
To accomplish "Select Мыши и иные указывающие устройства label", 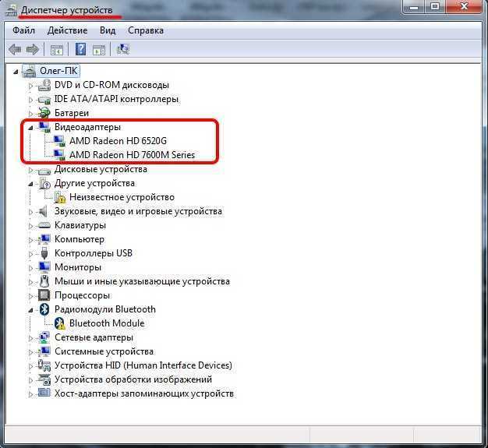I will pyautogui.click(x=142, y=281).
